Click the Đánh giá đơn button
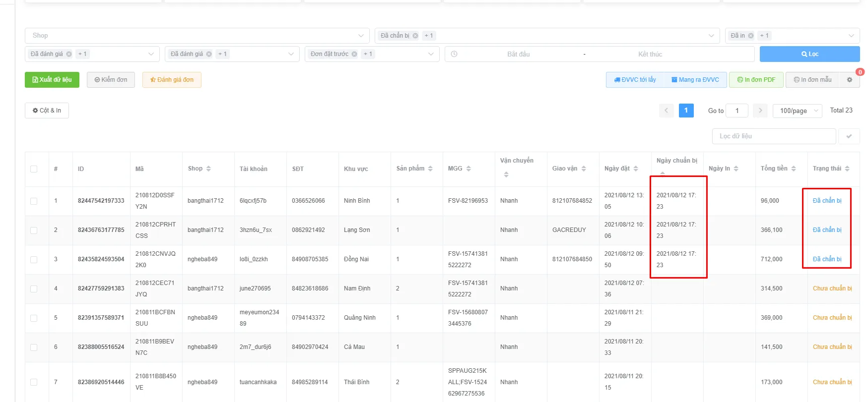The image size is (868, 402). 172,80
